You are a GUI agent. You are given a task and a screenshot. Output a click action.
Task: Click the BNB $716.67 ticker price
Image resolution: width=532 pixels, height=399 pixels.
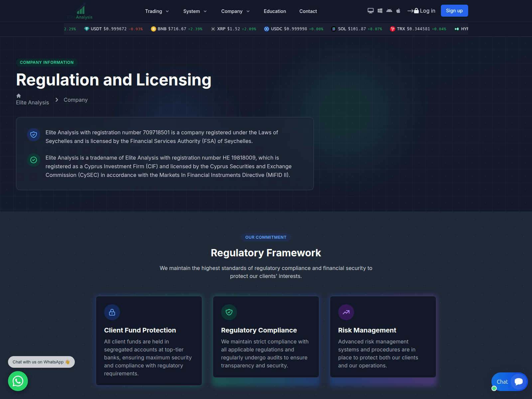[177, 29]
